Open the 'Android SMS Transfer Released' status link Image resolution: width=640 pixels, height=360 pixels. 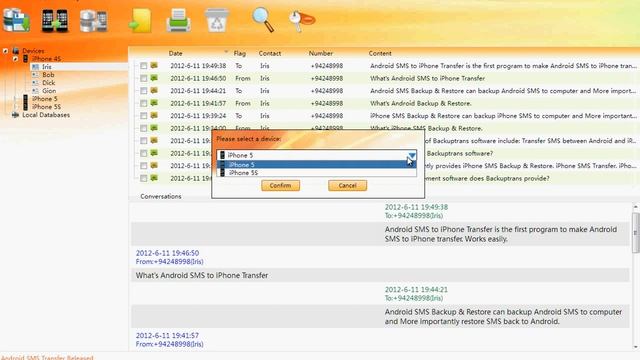click(x=47, y=357)
